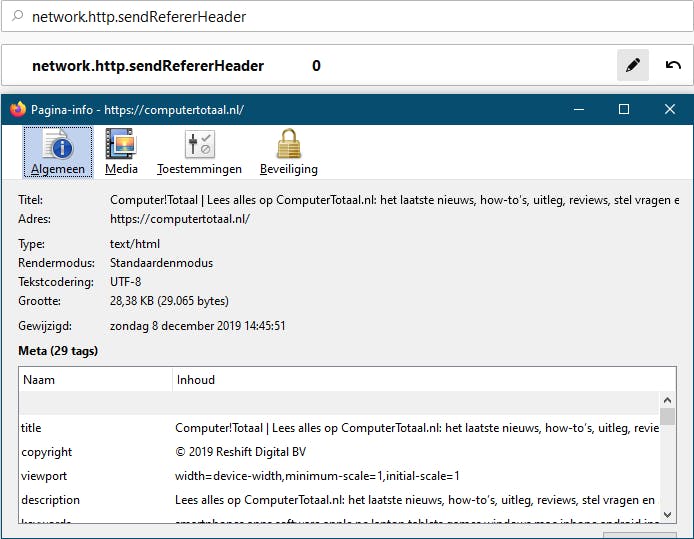Click the Meta list scrollbar thumb
The image size is (694, 539).
click(667, 416)
